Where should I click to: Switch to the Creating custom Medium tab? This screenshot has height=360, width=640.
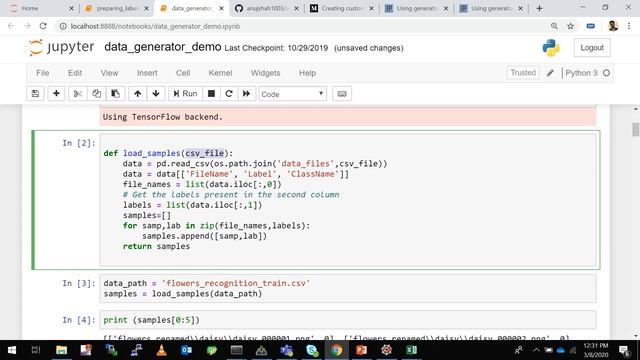[342, 8]
